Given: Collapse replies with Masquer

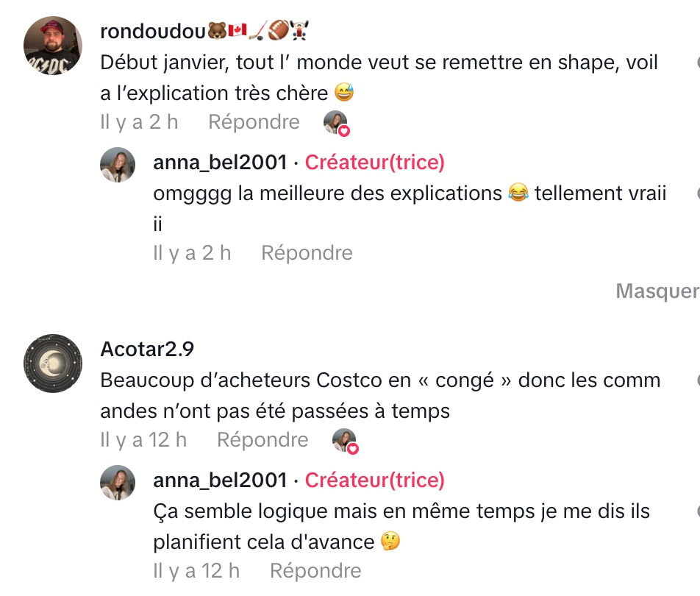Looking at the screenshot, I should click(657, 291).
